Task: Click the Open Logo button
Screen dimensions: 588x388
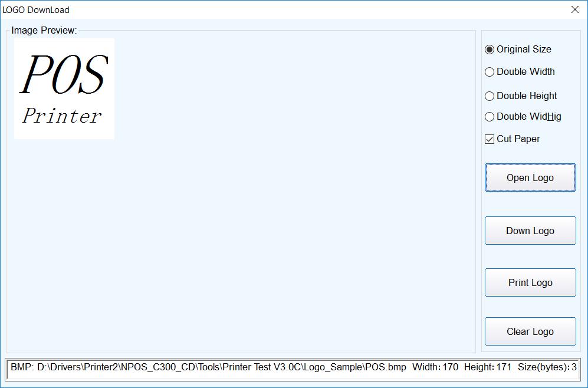Action: [530, 177]
